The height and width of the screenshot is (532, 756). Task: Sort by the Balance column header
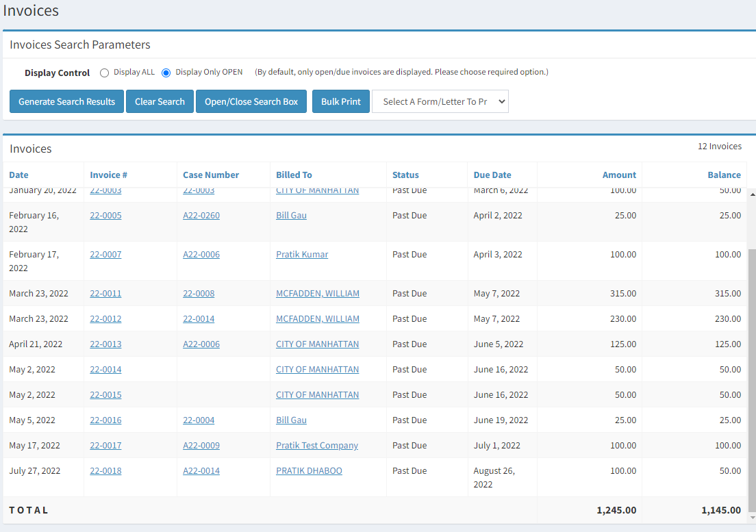724,175
